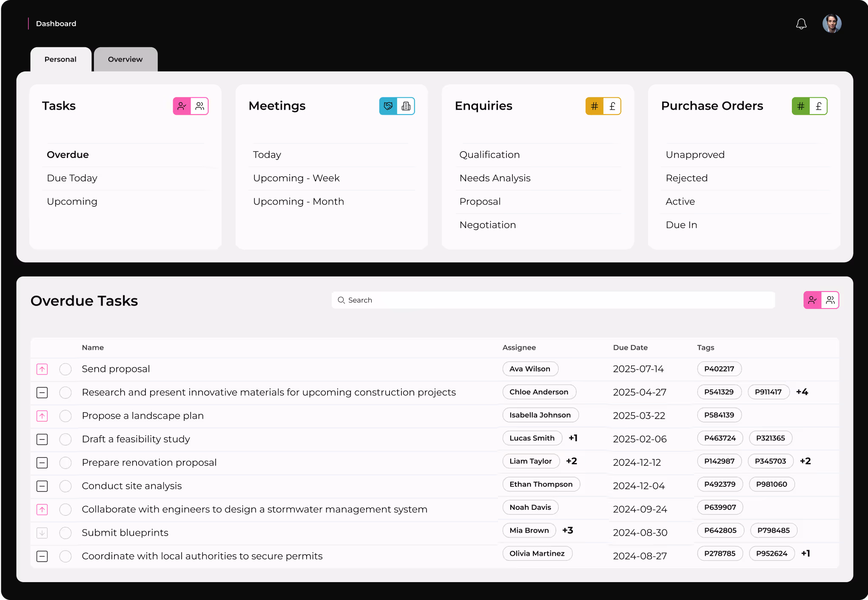Show +2 more assignees beside Liam Taylor

572,461
